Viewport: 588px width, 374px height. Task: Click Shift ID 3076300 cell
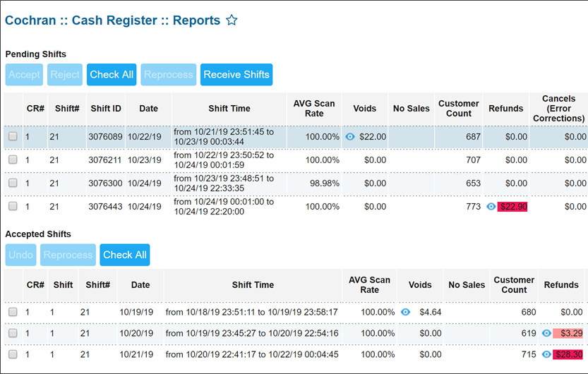(x=105, y=183)
